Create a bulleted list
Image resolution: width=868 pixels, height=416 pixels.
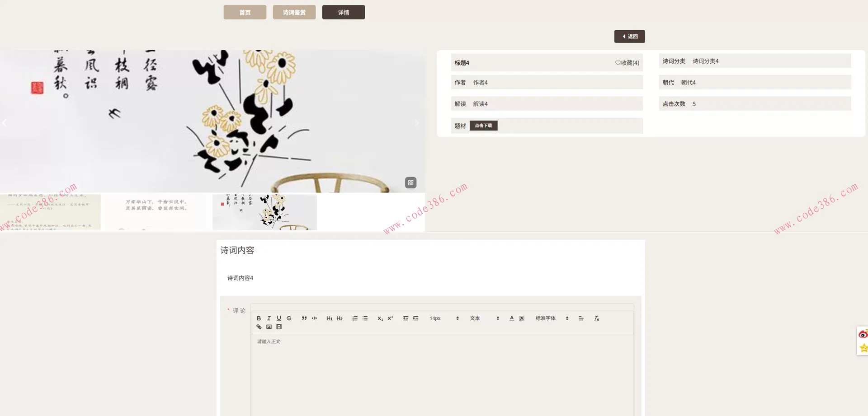click(365, 318)
